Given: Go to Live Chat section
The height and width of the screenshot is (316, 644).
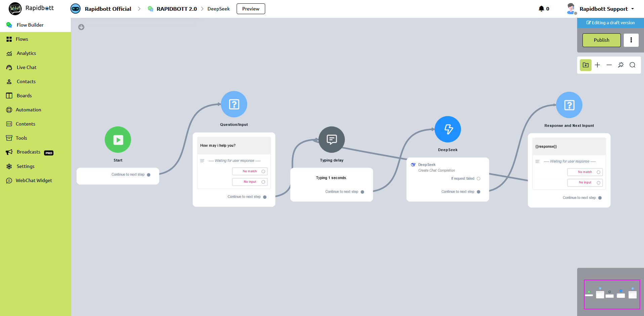Looking at the screenshot, I should tap(27, 67).
